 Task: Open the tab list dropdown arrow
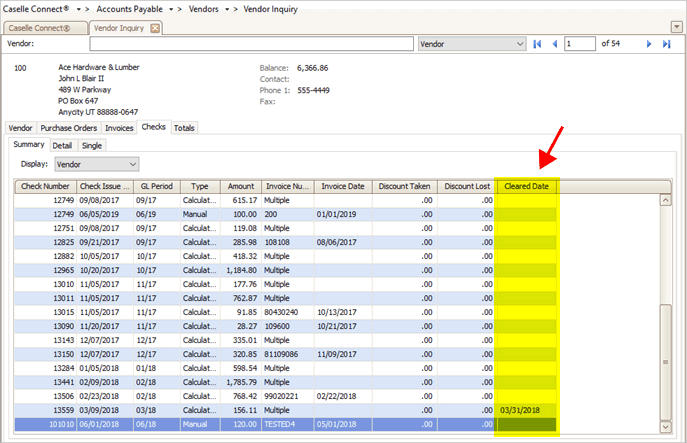[x=676, y=27]
